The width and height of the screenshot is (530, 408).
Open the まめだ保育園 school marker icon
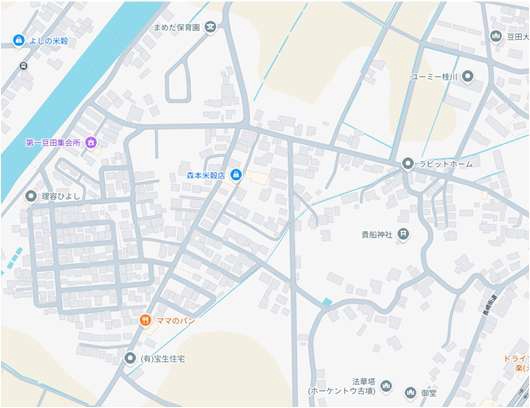pyautogui.click(x=211, y=27)
